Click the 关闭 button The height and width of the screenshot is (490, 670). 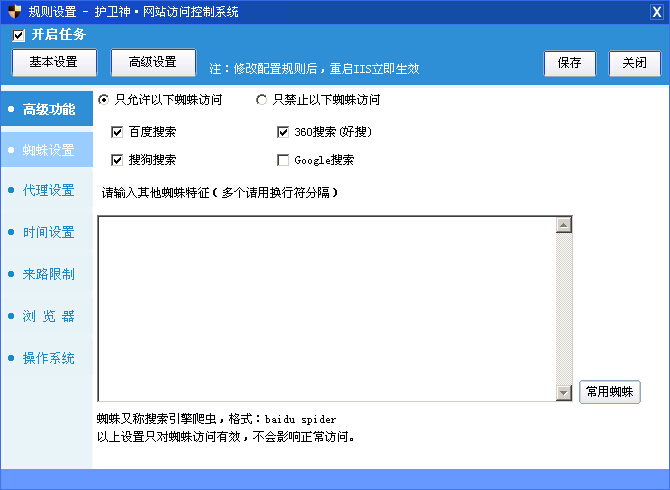pos(635,63)
